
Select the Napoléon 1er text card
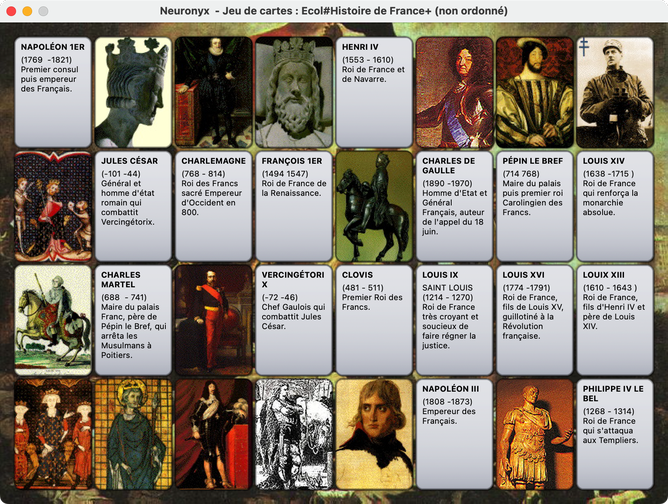53,92
